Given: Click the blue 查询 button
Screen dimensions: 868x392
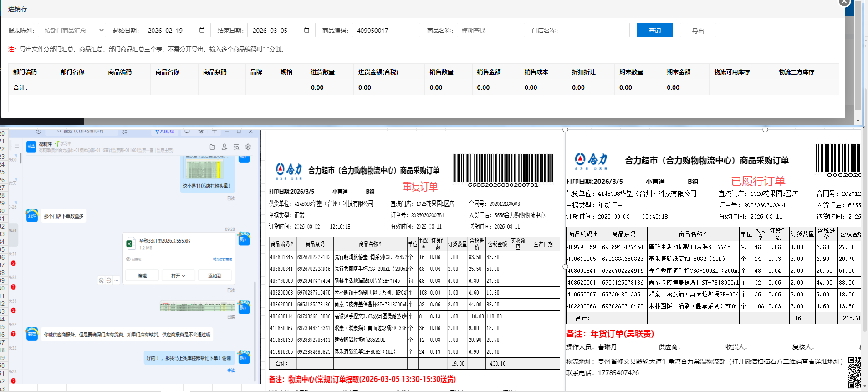Looking at the screenshot, I should coord(654,31).
